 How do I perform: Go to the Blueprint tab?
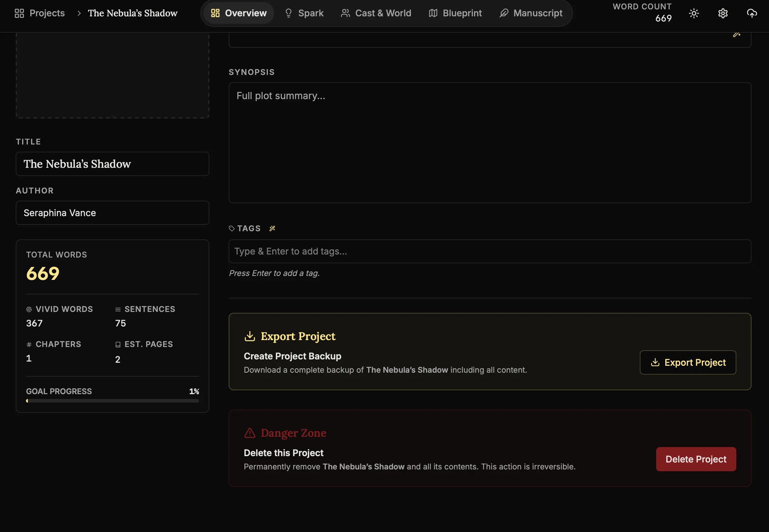click(x=455, y=13)
